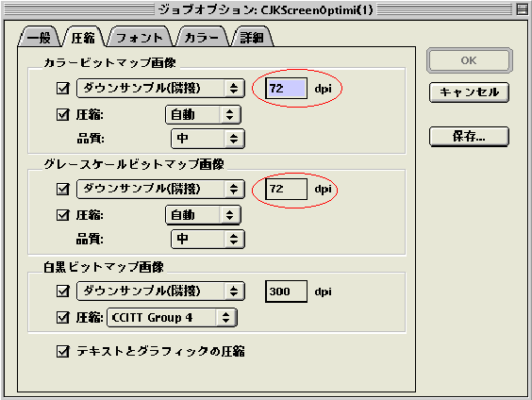Toggle テキストとグラフィックの圧縮 checkbox

coord(63,352)
